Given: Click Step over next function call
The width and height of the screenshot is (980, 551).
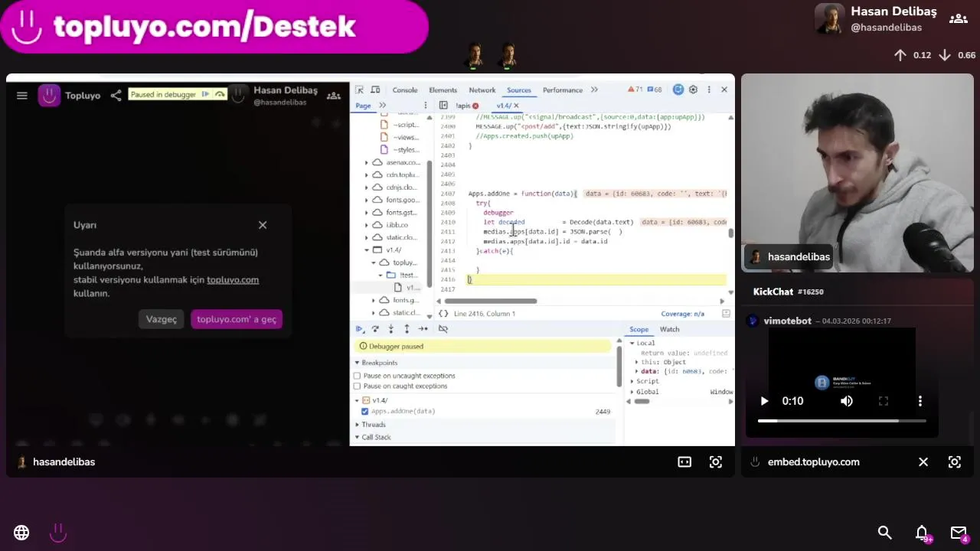Looking at the screenshot, I should 375,329.
